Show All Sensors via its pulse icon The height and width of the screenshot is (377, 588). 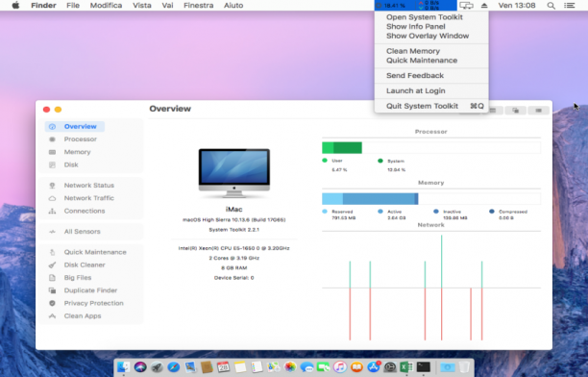52,232
